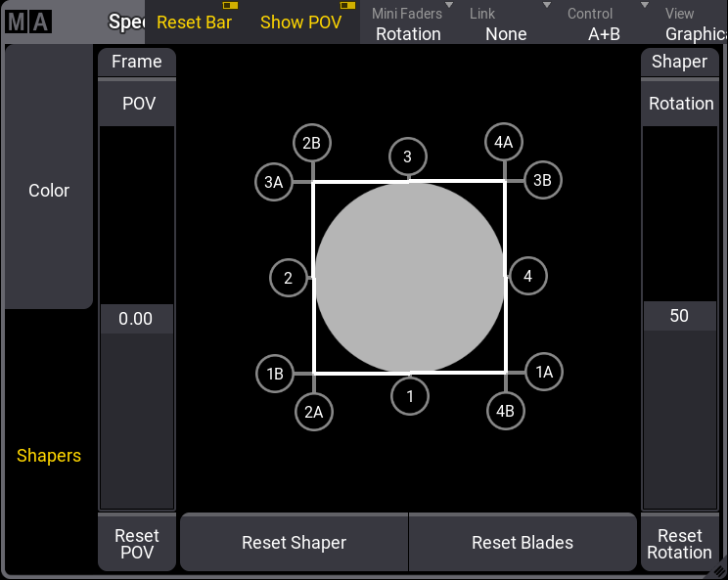Open the Link dropdown set to None
This screenshot has width=728, height=580.
(x=506, y=23)
